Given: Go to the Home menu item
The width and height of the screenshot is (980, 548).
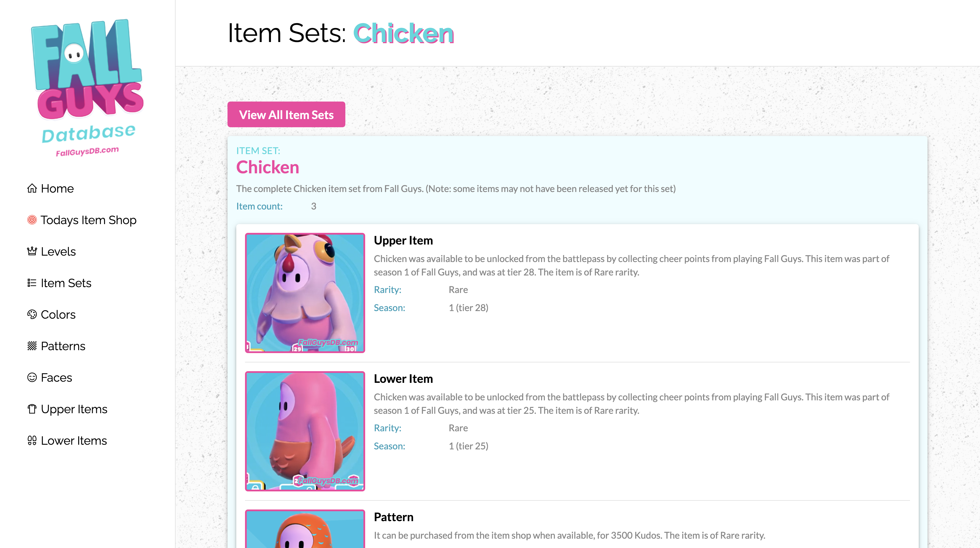Looking at the screenshot, I should click(57, 189).
